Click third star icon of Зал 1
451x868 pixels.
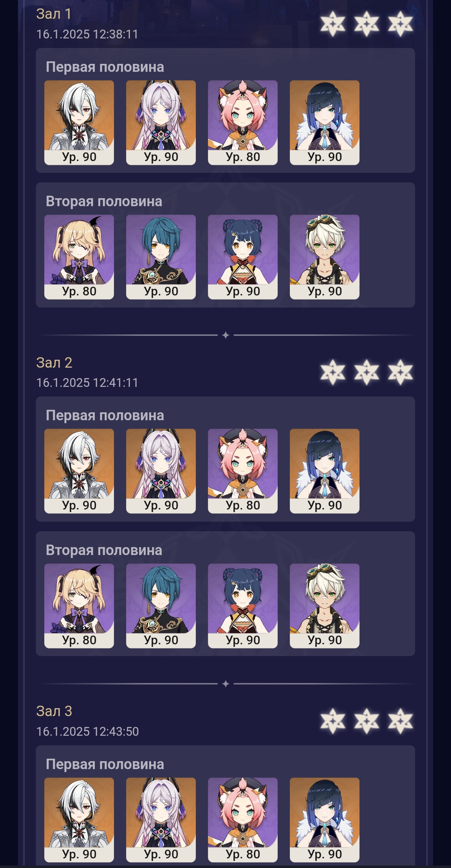pyautogui.click(x=400, y=24)
